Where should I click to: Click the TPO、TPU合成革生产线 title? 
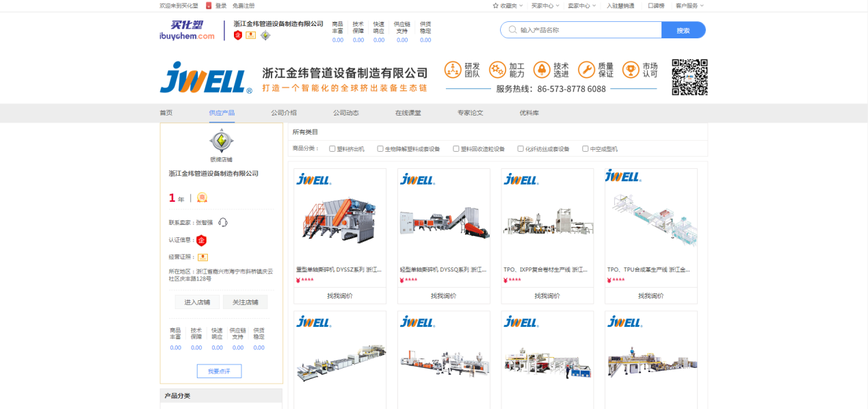[650, 269]
